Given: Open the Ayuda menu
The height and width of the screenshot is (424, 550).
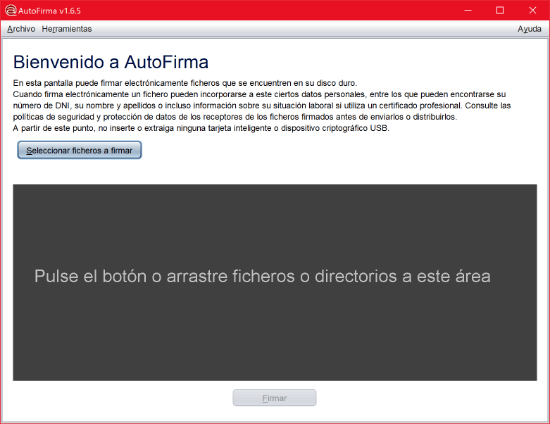Looking at the screenshot, I should coord(529,29).
